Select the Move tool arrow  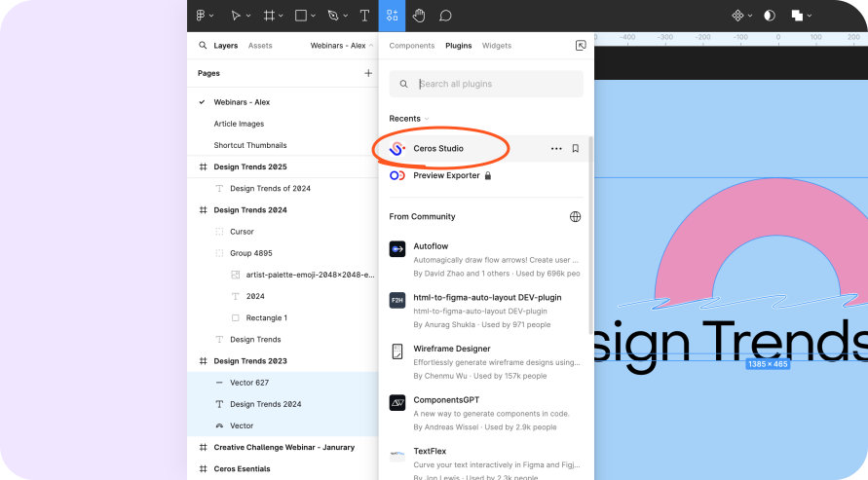[236, 16]
